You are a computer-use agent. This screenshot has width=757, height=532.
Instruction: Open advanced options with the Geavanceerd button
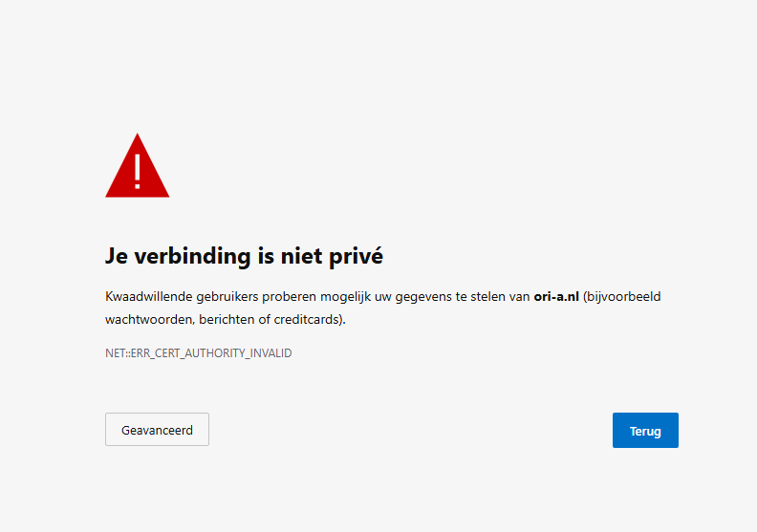pos(157,430)
